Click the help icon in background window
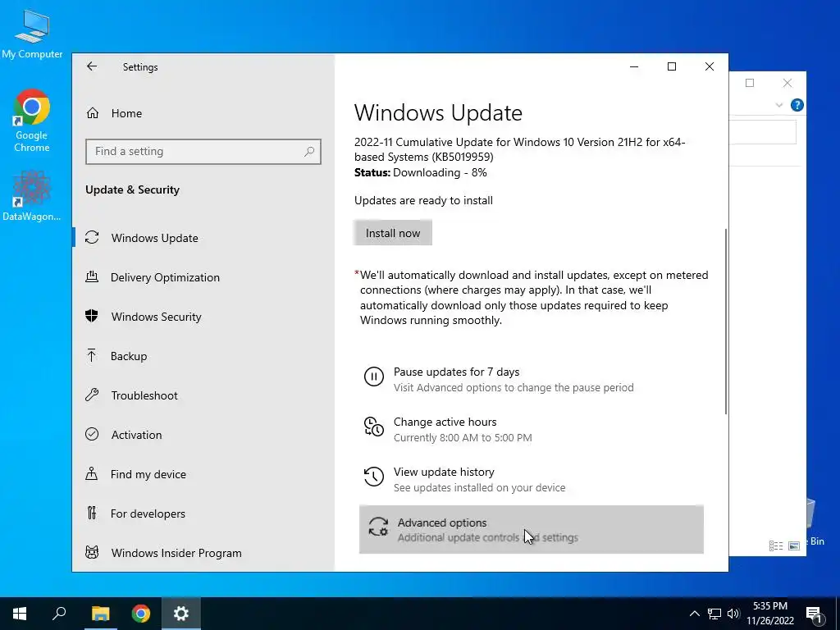The width and height of the screenshot is (840, 630). pos(797,105)
